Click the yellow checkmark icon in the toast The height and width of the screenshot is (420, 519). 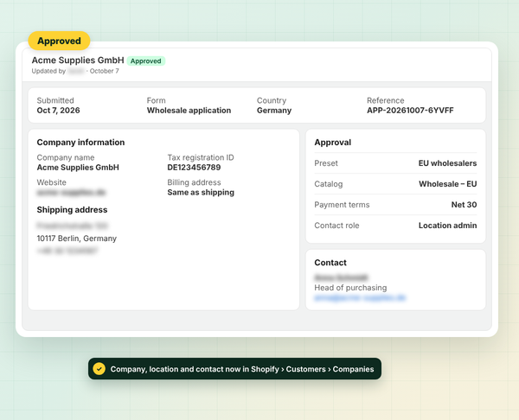99,369
